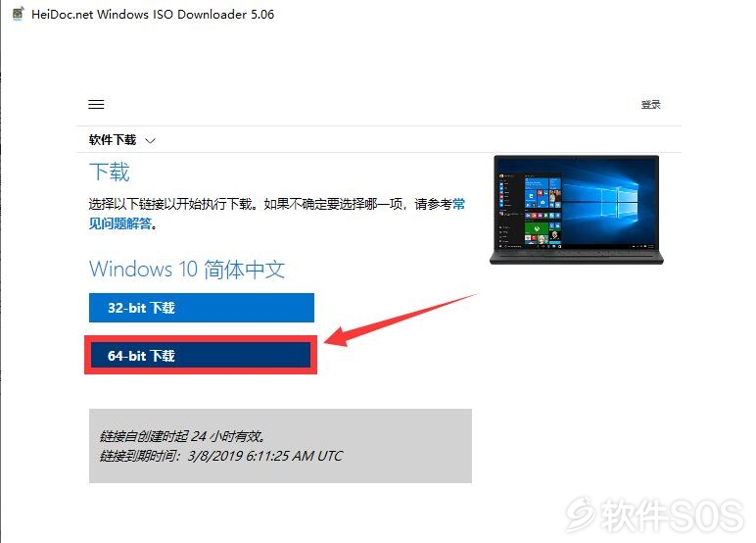Open the 软件下载 menu
The width and height of the screenshot is (756, 543).
[113, 140]
